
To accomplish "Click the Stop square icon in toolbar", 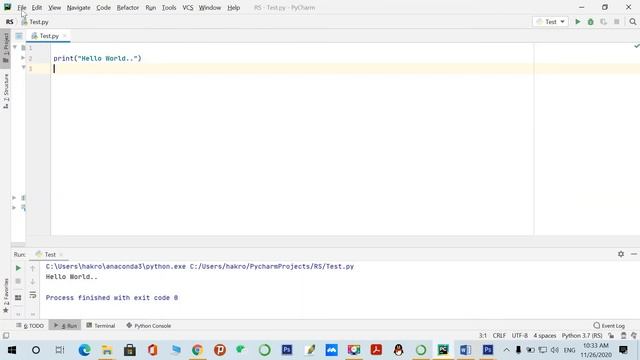I will [x=617, y=22].
